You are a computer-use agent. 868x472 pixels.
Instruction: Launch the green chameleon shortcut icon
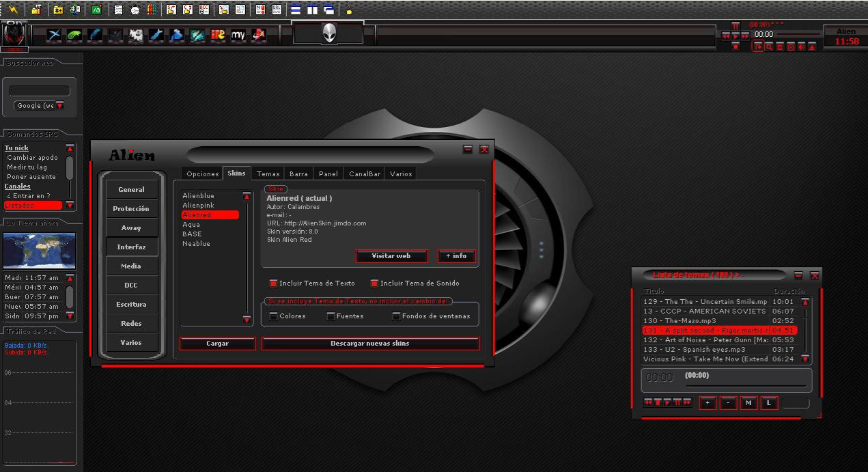coord(74,34)
